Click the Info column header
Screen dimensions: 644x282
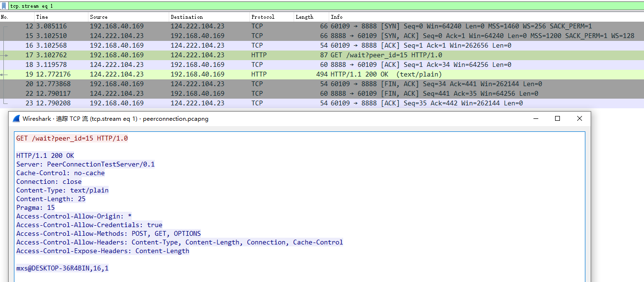pyautogui.click(x=486, y=17)
